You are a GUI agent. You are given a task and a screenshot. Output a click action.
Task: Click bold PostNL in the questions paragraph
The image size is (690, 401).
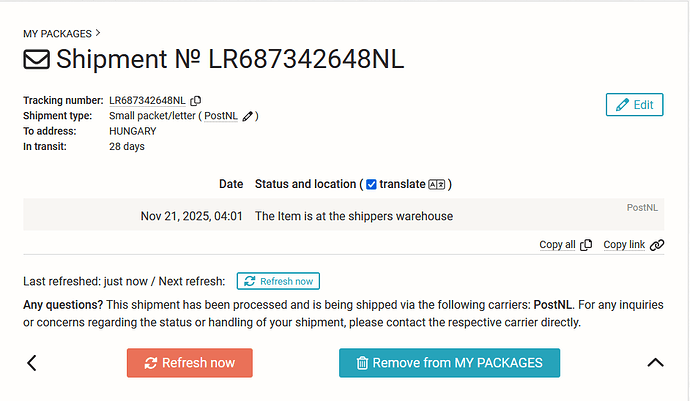[x=553, y=303]
